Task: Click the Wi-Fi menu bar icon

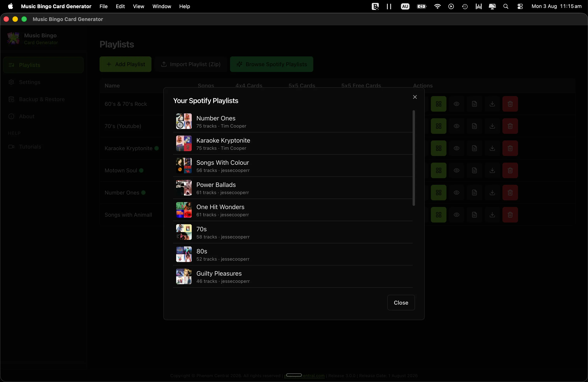Action: pos(437,6)
